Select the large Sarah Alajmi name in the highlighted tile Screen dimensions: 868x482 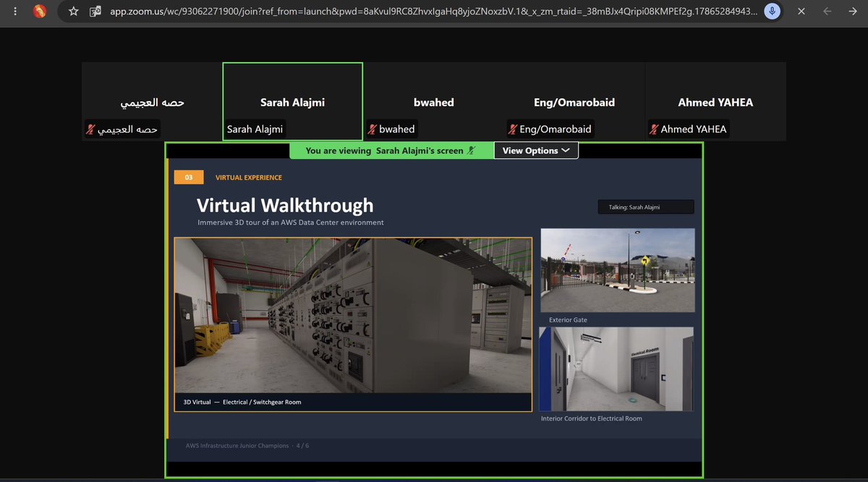[292, 103]
